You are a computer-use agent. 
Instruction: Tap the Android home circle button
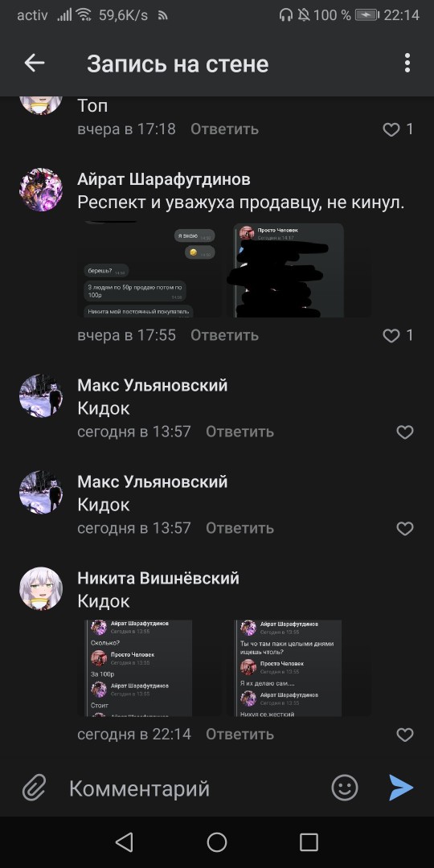pyautogui.click(x=217, y=842)
